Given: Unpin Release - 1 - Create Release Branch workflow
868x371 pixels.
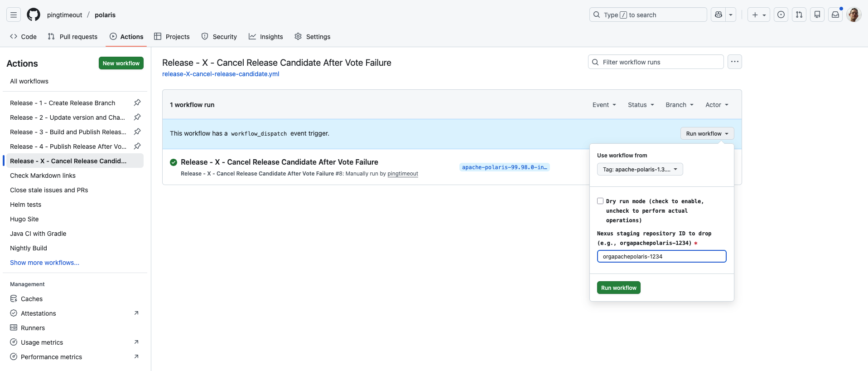Looking at the screenshot, I should 137,103.
